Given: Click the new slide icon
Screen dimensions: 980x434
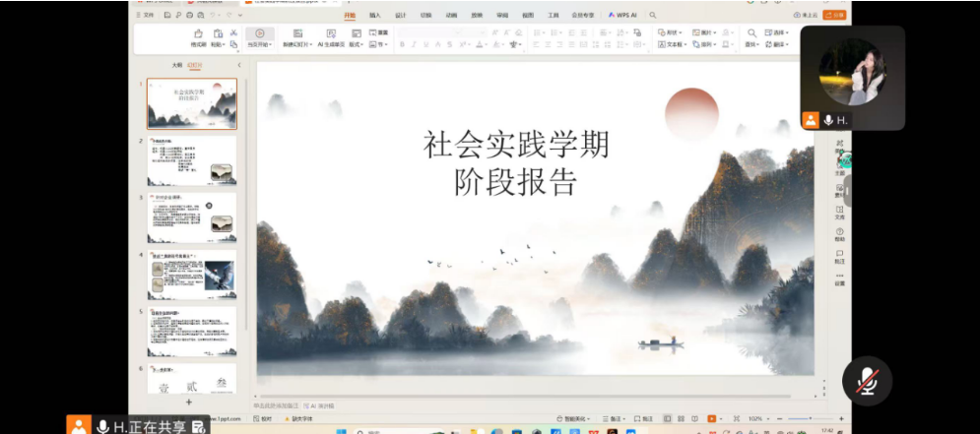Looking at the screenshot, I should [297, 33].
